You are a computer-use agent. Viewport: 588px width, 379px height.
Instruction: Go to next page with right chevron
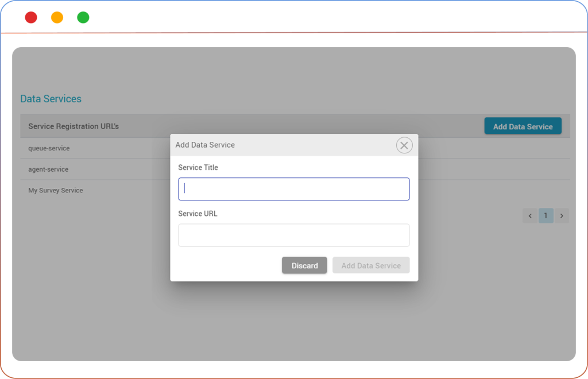(x=562, y=216)
